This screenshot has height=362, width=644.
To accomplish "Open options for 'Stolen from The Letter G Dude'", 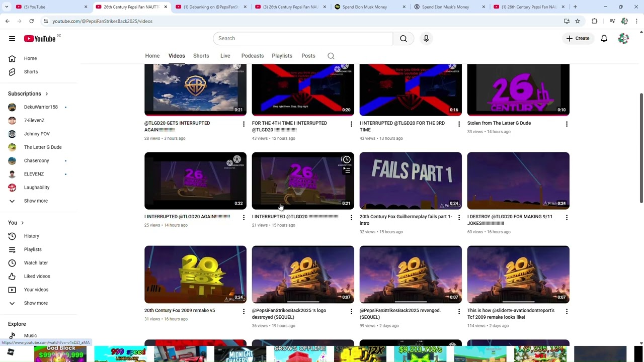I will pyautogui.click(x=567, y=124).
